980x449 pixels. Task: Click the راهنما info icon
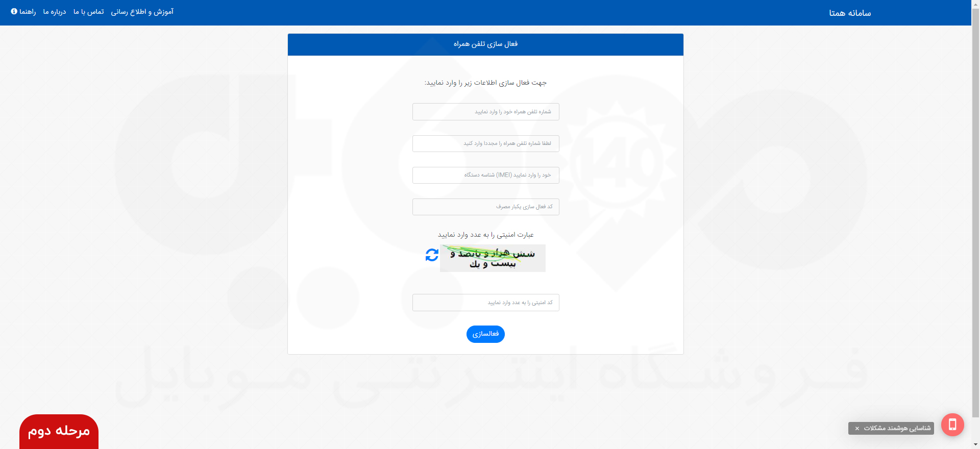point(14,11)
